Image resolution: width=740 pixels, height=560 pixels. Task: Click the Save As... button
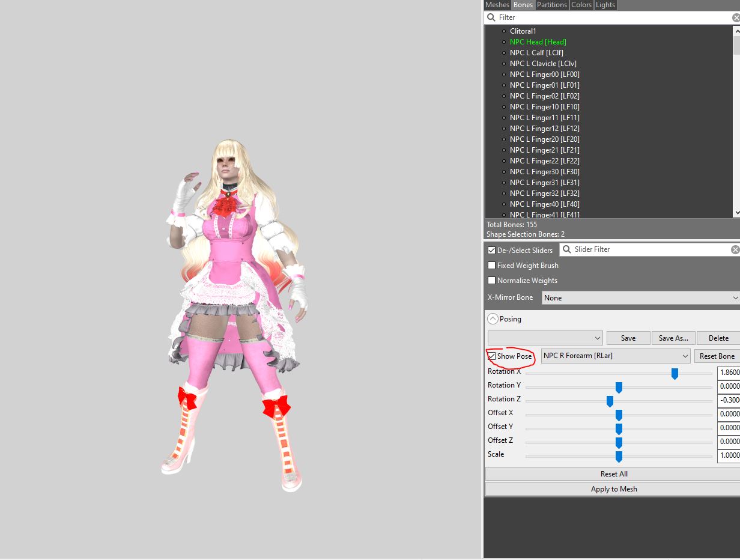click(673, 338)
